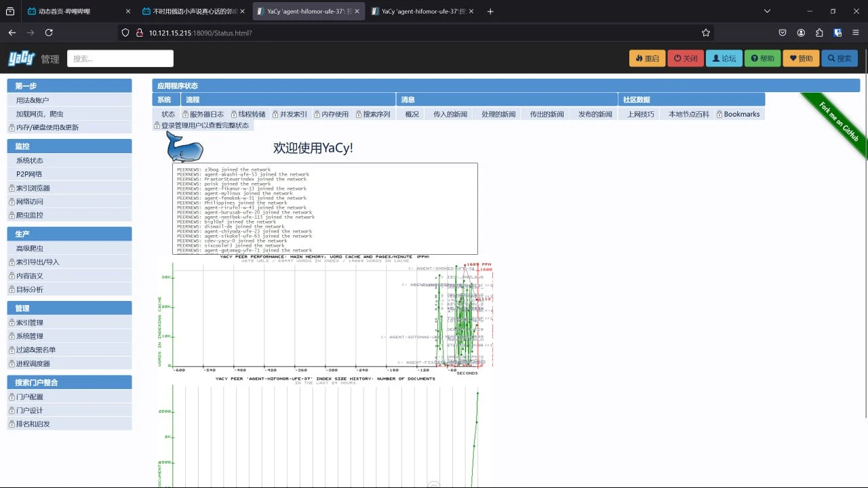Screen dimensions: 868x488
Task: Click the blue whale mascot image
Action: (185, 146)
